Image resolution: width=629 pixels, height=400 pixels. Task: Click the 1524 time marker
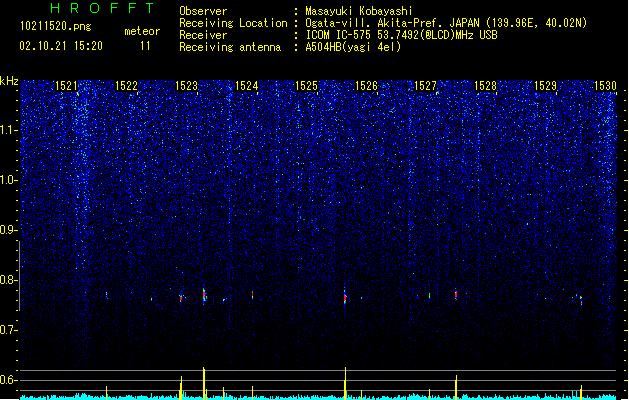tap(246, 86)
